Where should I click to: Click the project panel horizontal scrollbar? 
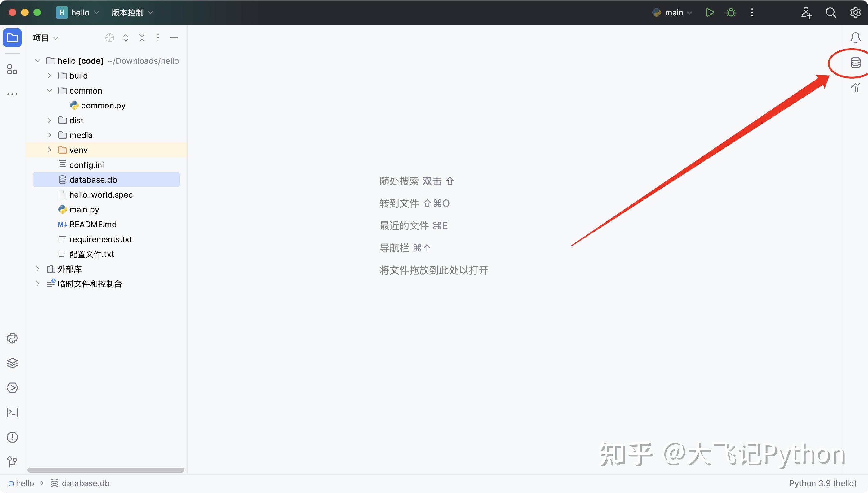click(x=105, y=470)
